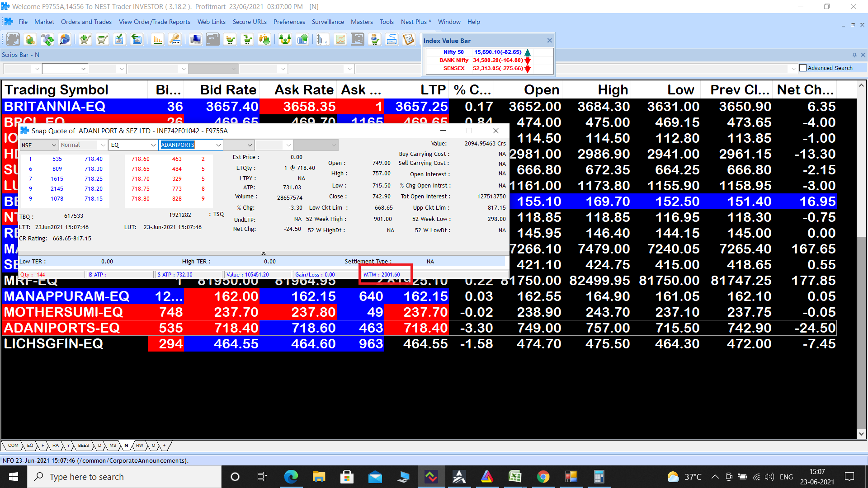Click the person with cart toolbar icon

pyautogui.click(x=375, y=40)
